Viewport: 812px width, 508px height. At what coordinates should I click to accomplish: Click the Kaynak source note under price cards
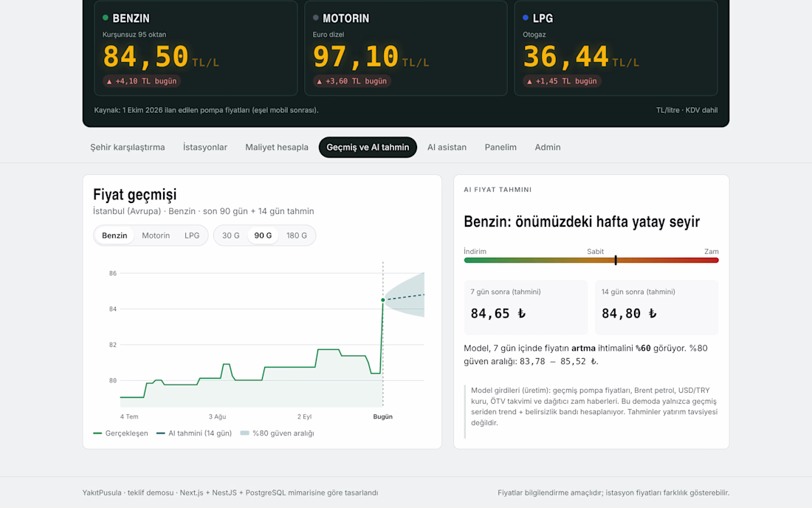206,110
